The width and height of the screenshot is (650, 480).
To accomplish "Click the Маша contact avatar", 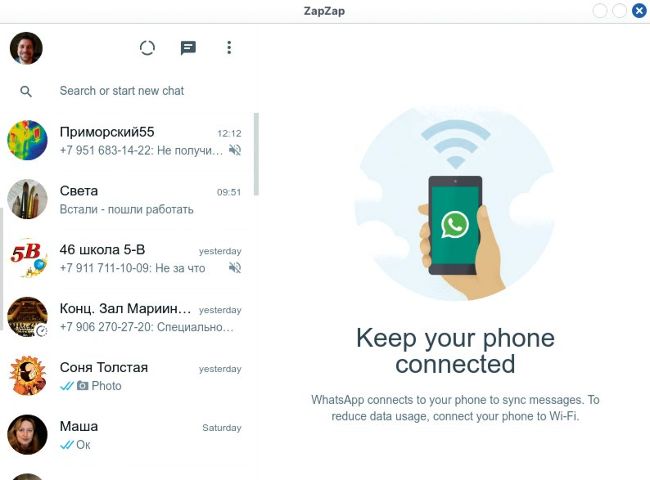I will pos(27,434).
